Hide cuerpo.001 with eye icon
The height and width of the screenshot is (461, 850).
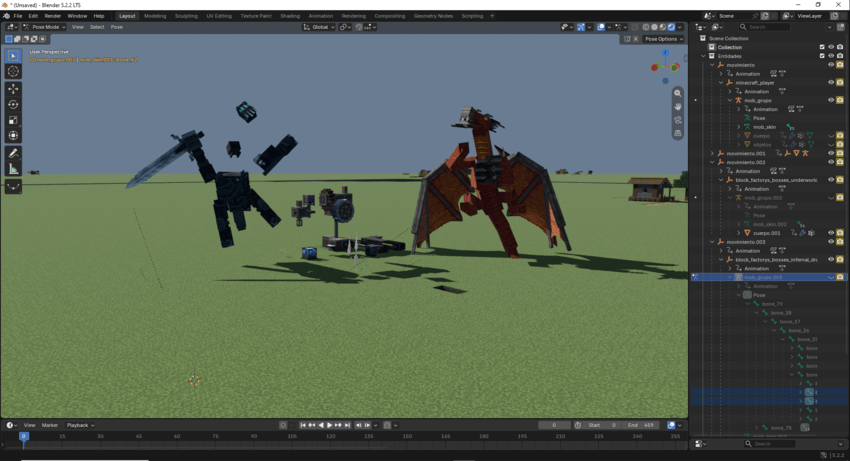click(831, 233)
